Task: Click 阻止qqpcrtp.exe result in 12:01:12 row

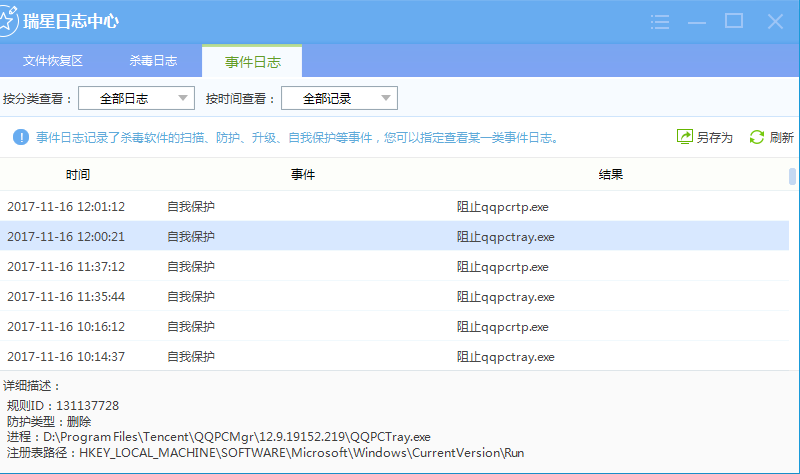Action: pyautogui.click(x=503, y=207)
